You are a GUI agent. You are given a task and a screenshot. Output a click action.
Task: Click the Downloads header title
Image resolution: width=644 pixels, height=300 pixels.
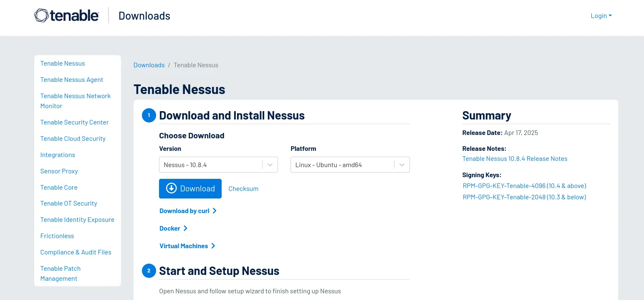click(x=144, y=16)
